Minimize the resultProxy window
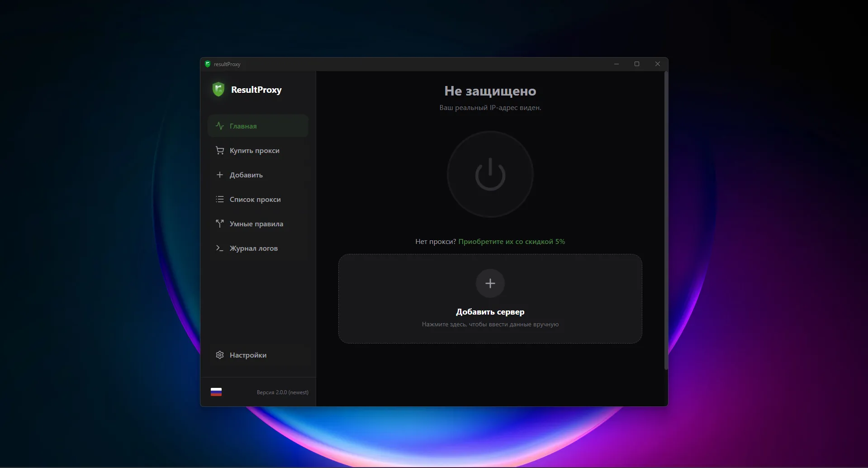 [617, 64]
